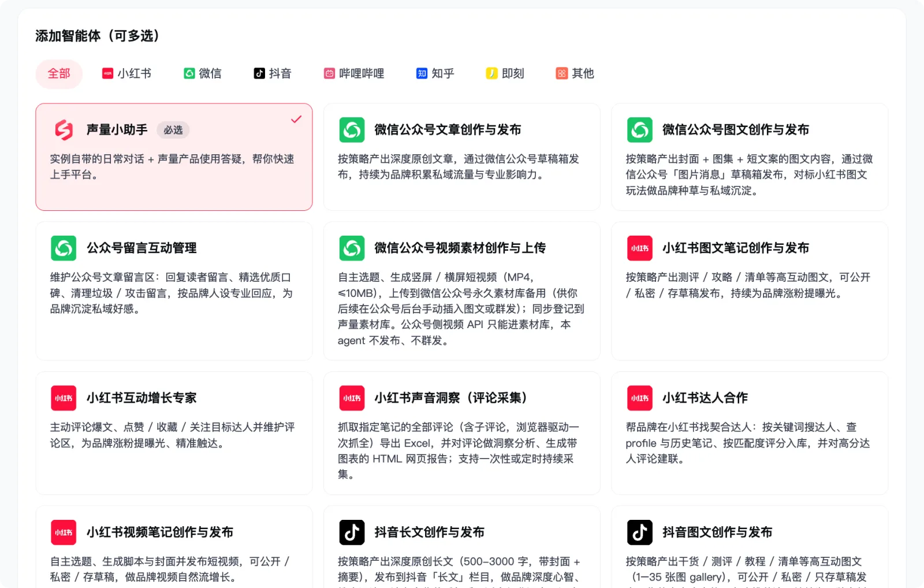Select the 微信公众号文章创作与发布 card title
This screenshot has width=924, height=588.
pos(448,130)
